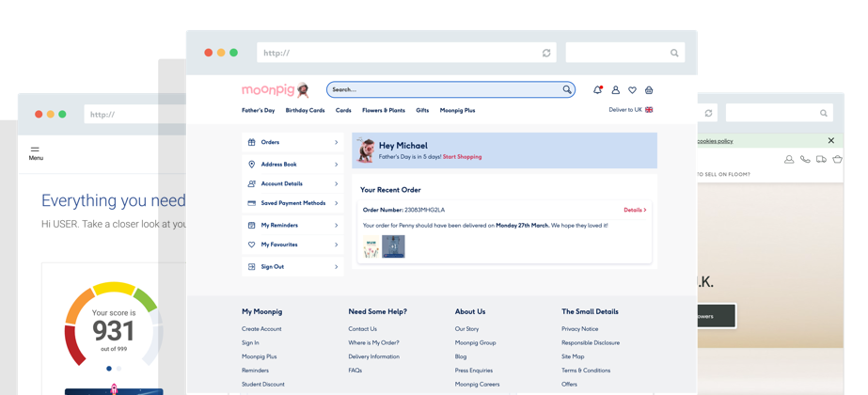868x395 pixels.
Task: Open Moonpig Careers link
Action: pyautogui.click(x=477, y=385)
